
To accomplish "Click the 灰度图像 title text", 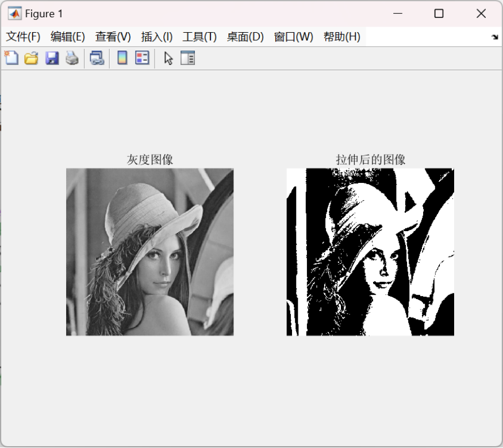I will tap(150, 159).
